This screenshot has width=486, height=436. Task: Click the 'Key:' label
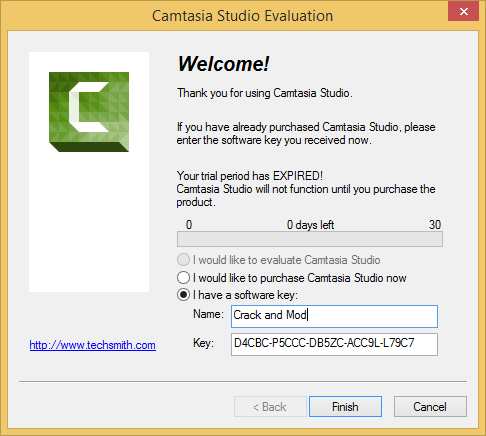203,343
